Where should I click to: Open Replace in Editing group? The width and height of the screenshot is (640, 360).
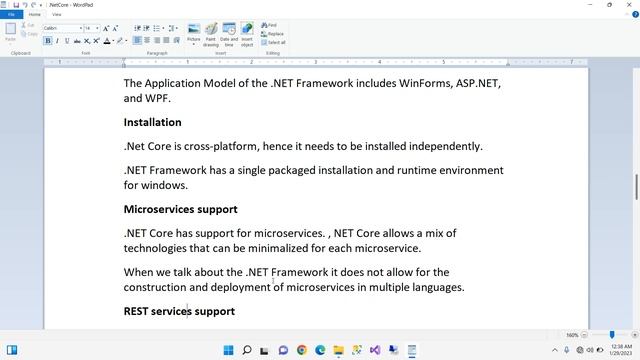(x=272, y=34)
